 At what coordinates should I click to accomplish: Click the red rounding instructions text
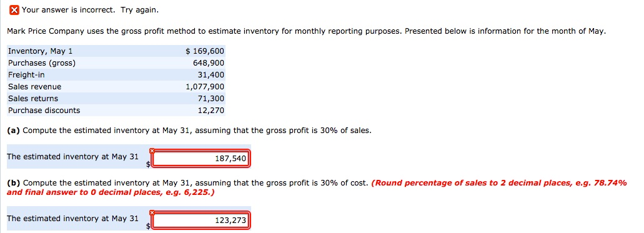pos(317,187)
